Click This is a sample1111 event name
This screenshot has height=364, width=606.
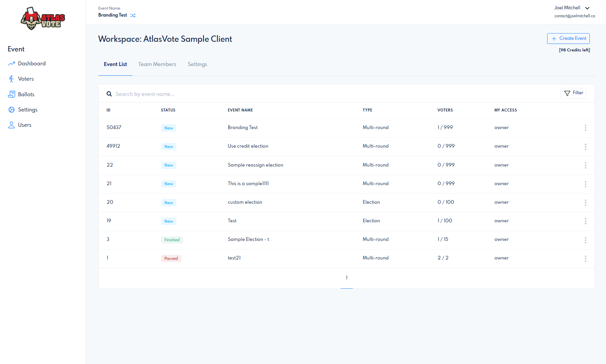248,183
